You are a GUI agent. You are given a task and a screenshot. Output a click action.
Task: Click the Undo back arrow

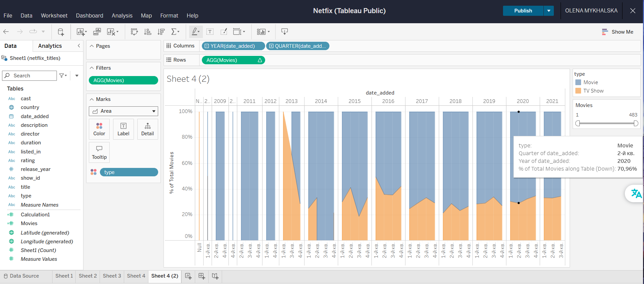pos(6,32)
